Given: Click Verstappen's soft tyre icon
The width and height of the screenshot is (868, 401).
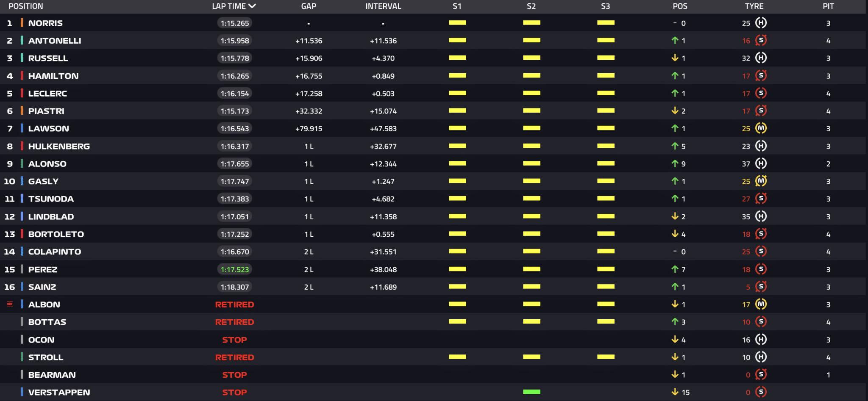Looking at the screenshot, I should coord(761,392).
